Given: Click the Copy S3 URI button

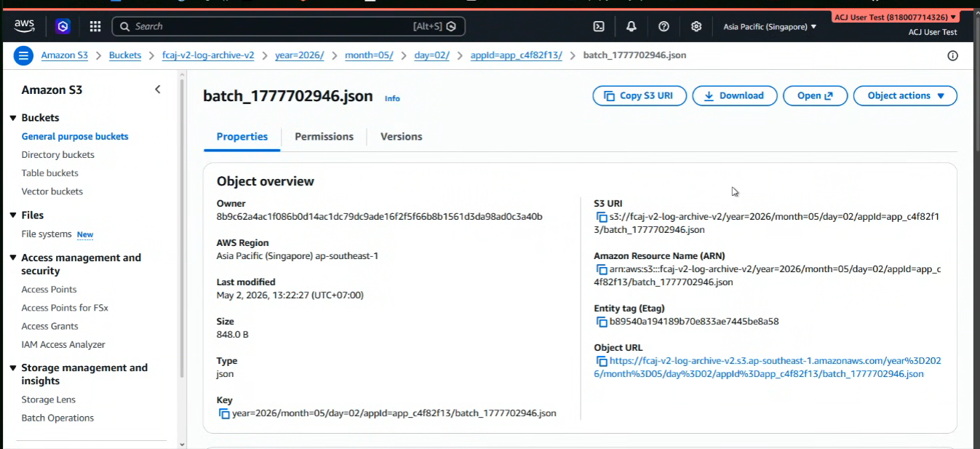Looking at the screenshot, I should point(640,96).
